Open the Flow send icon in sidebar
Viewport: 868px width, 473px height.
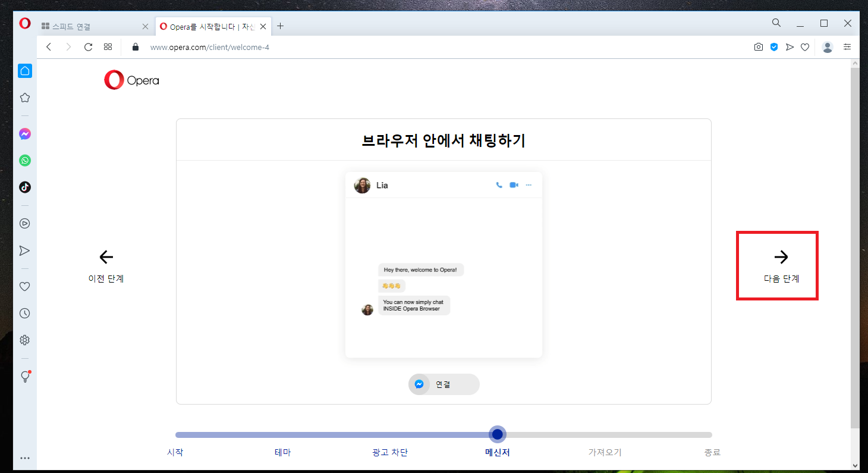click(x=25, y=250)
